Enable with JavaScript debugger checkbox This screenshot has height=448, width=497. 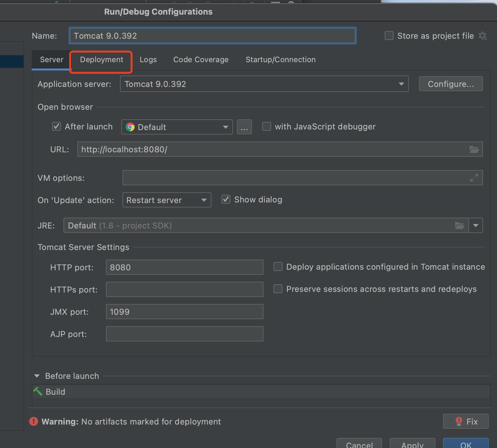click(267, 126)
